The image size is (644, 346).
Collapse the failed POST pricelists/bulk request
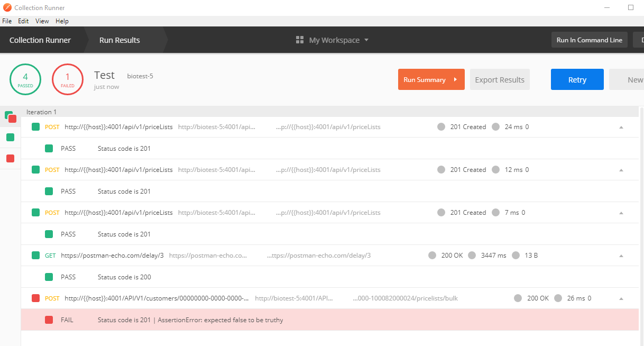(621, 298)
